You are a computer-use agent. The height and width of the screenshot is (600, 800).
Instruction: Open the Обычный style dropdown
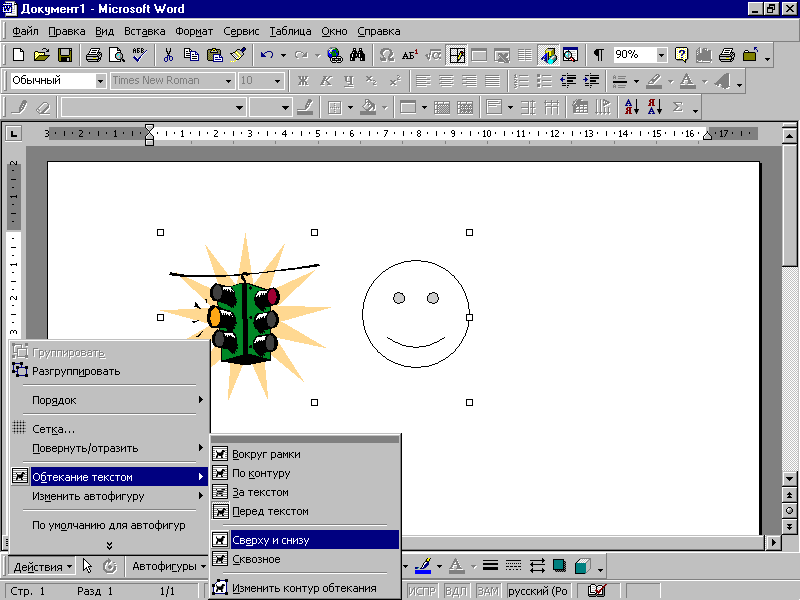pos(101,81)
